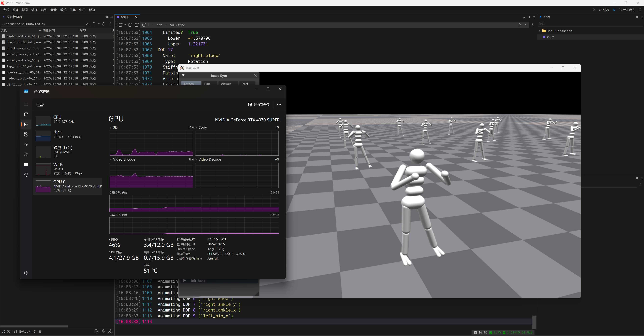Open Task Manager startup apps page
The width and height of the screenshot is (644, 336).
coord(26,144)
